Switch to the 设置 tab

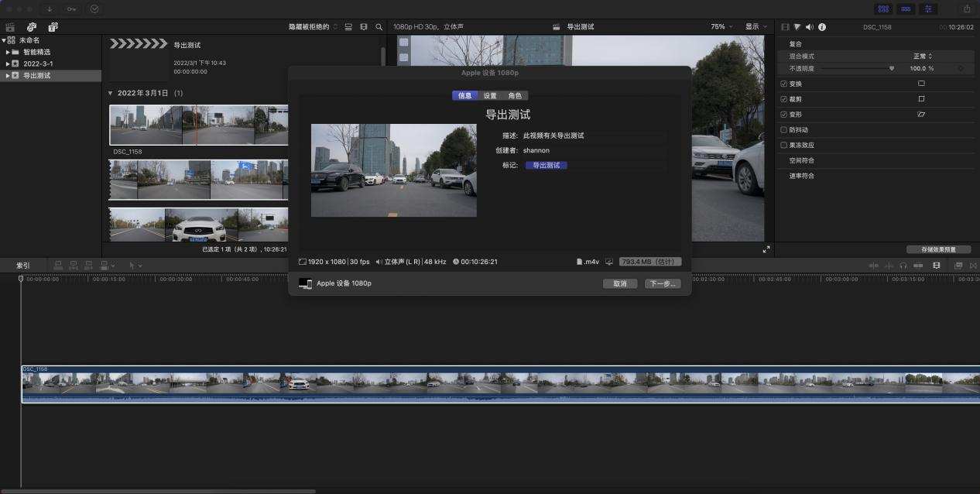point(490,96)
